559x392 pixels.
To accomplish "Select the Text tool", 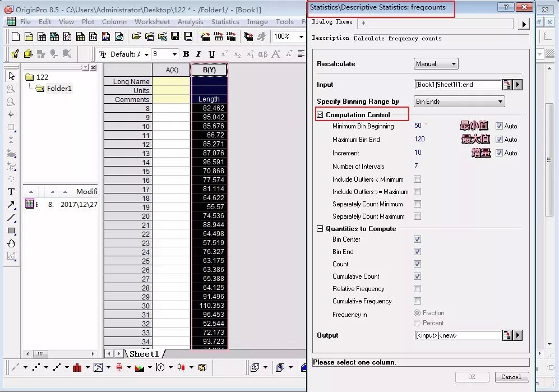I will click(x=11, y=192).
